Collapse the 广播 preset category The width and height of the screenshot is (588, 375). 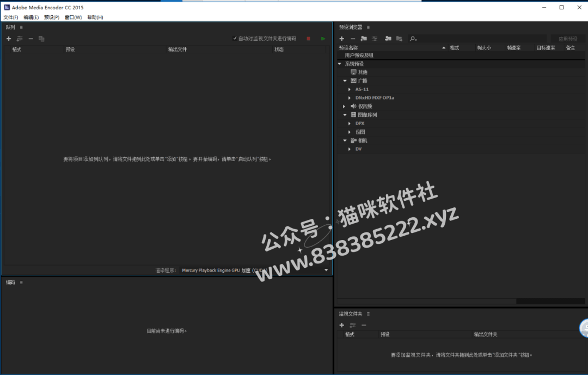click(x=345, y=81)
